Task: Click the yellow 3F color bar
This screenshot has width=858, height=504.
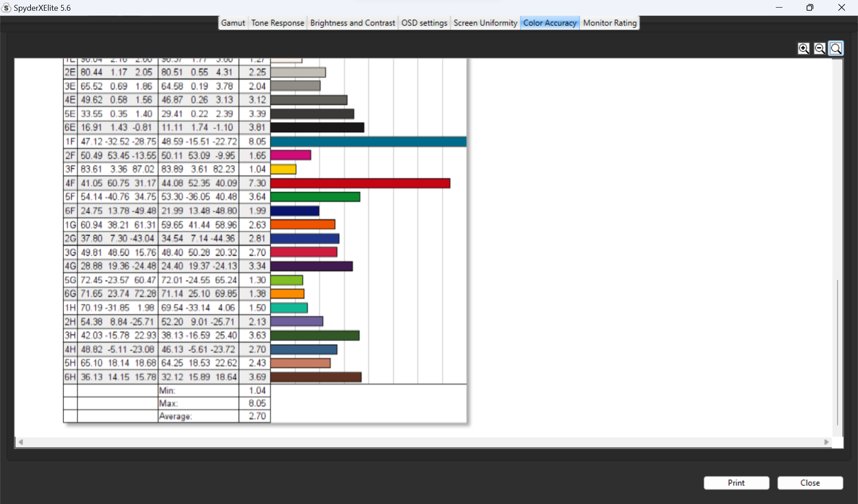Action: click(x=283, y=169)
